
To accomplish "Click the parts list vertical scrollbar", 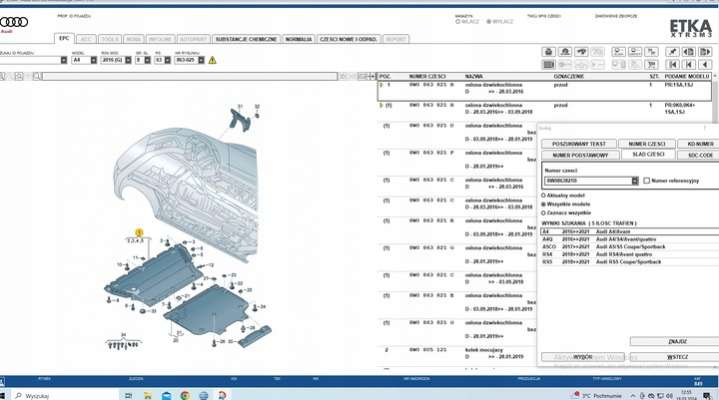I will pyautogui.click(x=715, y=101).
